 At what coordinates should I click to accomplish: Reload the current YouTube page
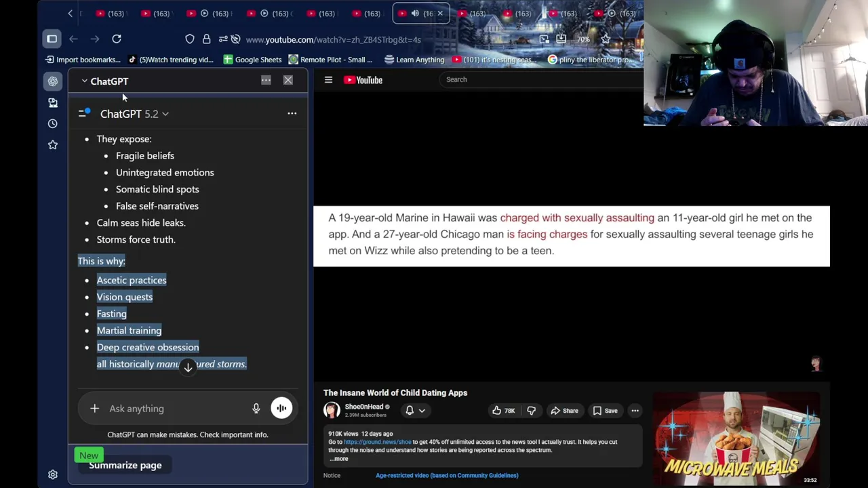coord(117,39)
